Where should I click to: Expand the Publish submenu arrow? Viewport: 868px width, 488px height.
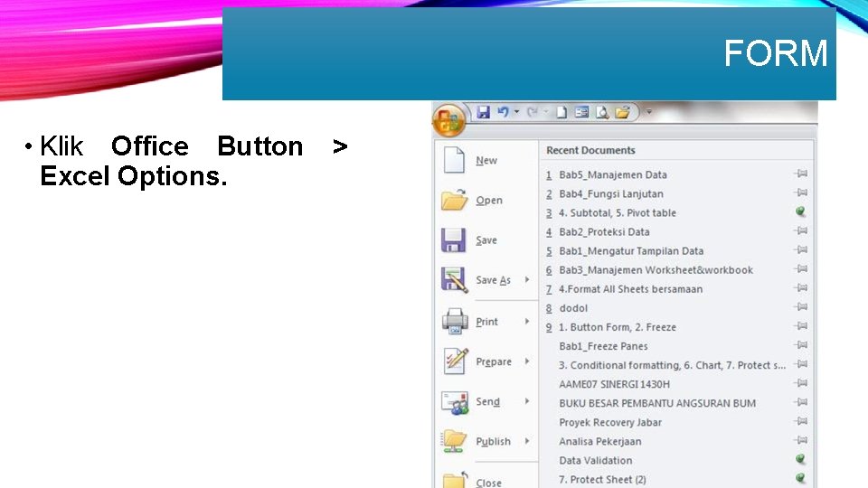(x=527, y=441)
